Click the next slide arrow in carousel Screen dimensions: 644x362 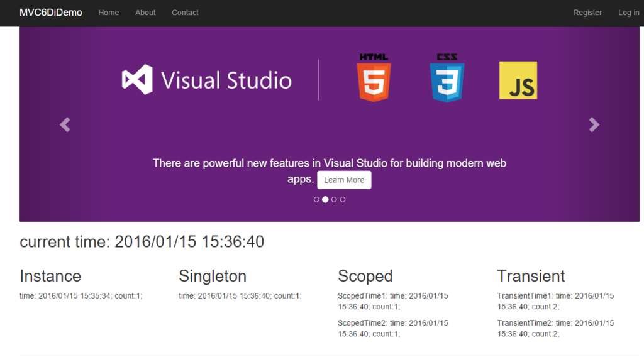click(594, 124)
